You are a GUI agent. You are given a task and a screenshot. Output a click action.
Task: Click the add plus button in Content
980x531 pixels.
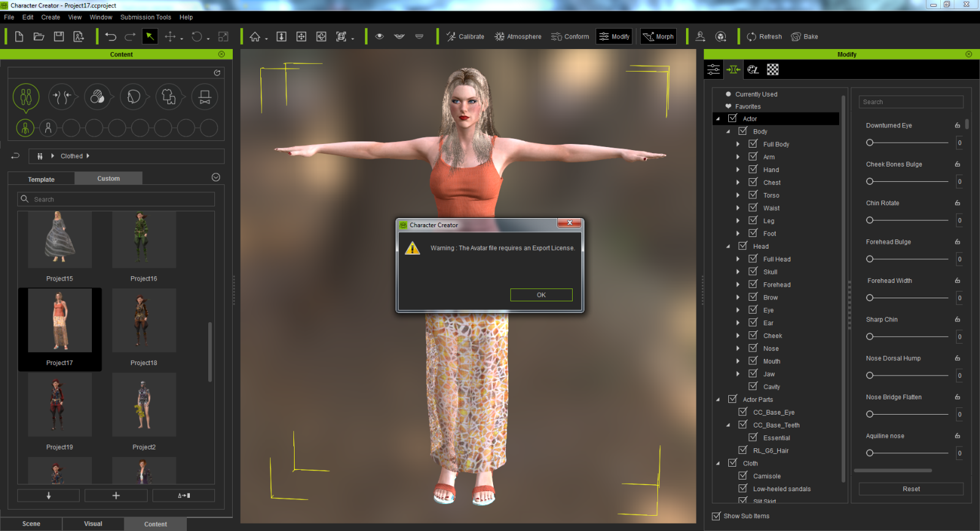click(x=116, y=495)
